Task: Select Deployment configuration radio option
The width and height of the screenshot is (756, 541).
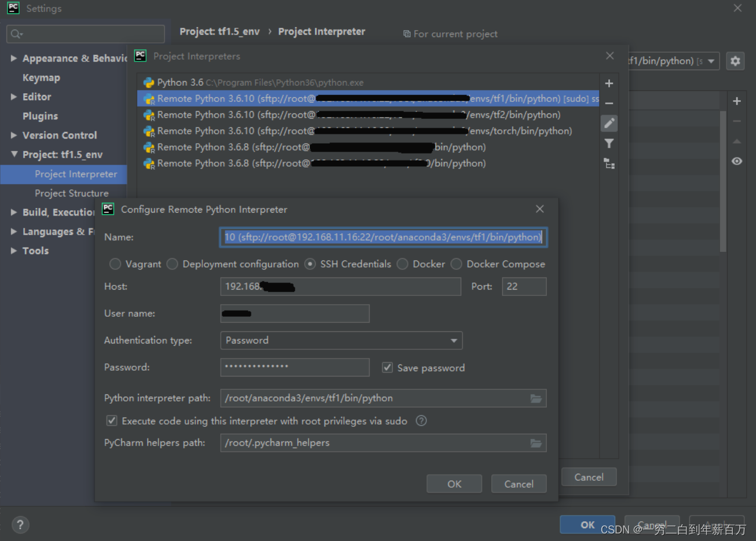Action: pos(172,264)
